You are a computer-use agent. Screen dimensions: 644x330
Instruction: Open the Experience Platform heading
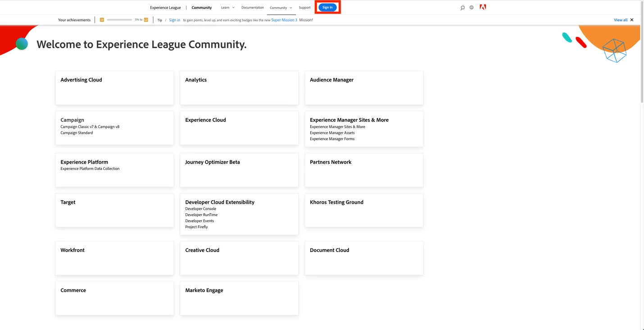84,162
